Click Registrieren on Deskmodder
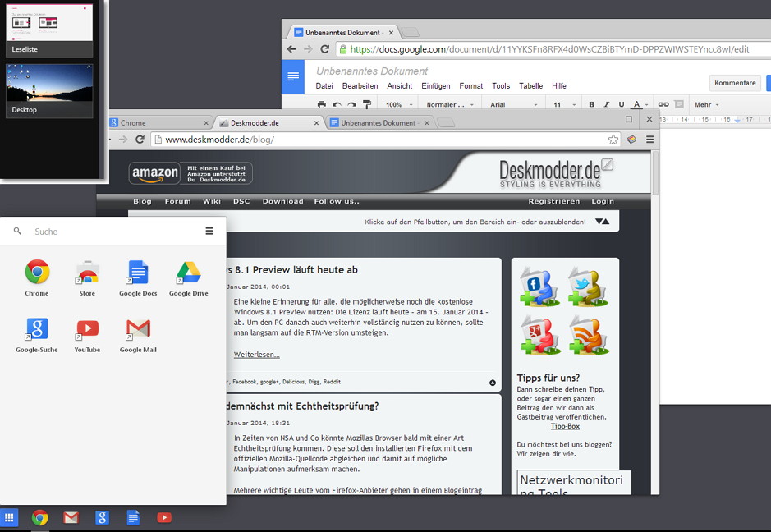Image resolution: width=771 pixels, height=532 pixels. point(553,201)
